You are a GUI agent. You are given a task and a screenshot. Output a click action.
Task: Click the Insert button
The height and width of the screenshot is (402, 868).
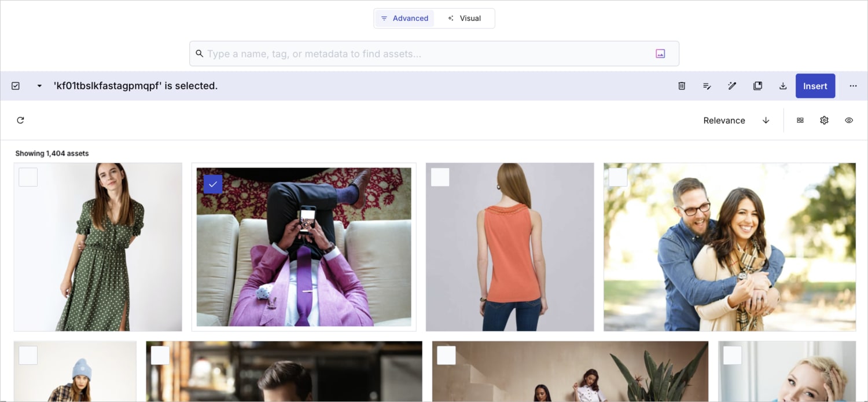(815, 86)
